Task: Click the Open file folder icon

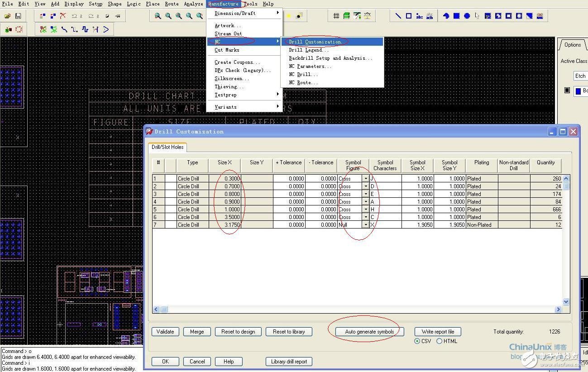Action: [8, 16]
